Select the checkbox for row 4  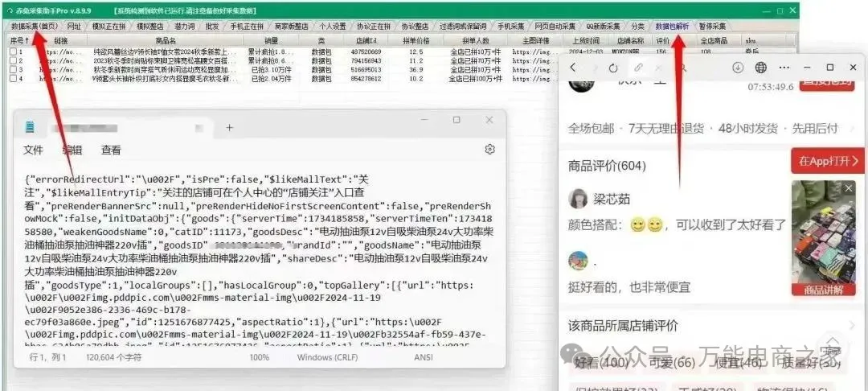pos(13,79)
